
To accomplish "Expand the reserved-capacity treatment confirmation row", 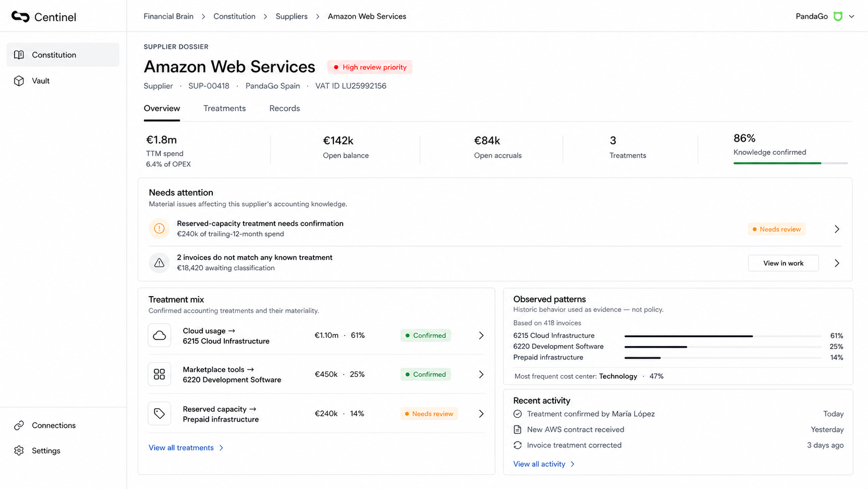I will click(837, 229).
